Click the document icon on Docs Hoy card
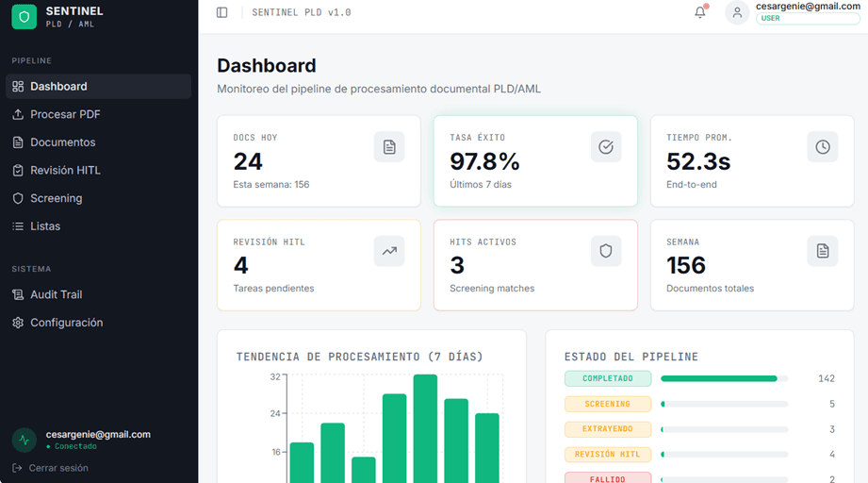The image size is (868, 483). [x=389, y=147]
